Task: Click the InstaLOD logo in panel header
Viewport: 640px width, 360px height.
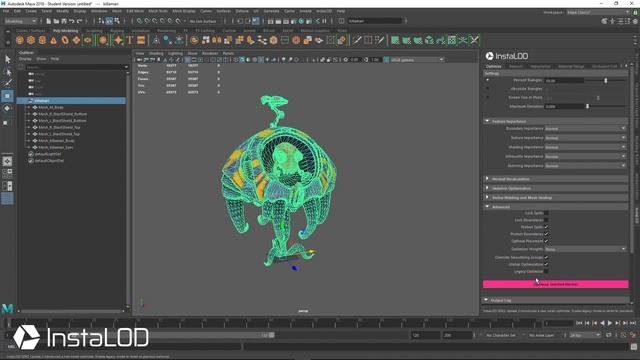Action: click(x=507, y=56)
